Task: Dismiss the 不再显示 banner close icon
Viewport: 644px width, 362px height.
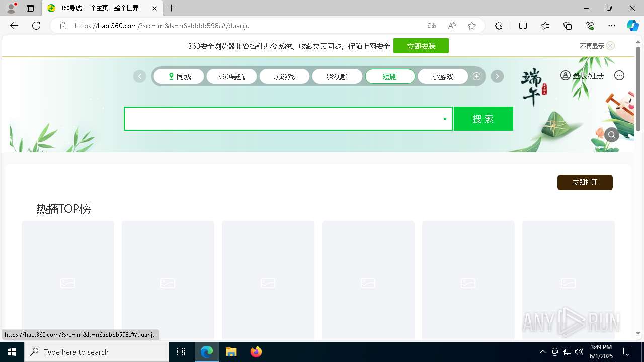Action: (x=610, y=46)
